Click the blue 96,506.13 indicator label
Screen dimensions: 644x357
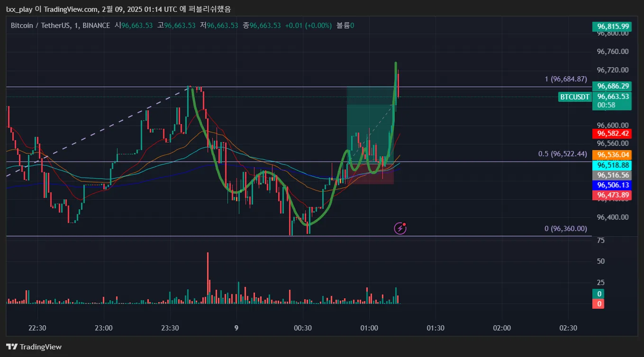click(x=612, y=185)
